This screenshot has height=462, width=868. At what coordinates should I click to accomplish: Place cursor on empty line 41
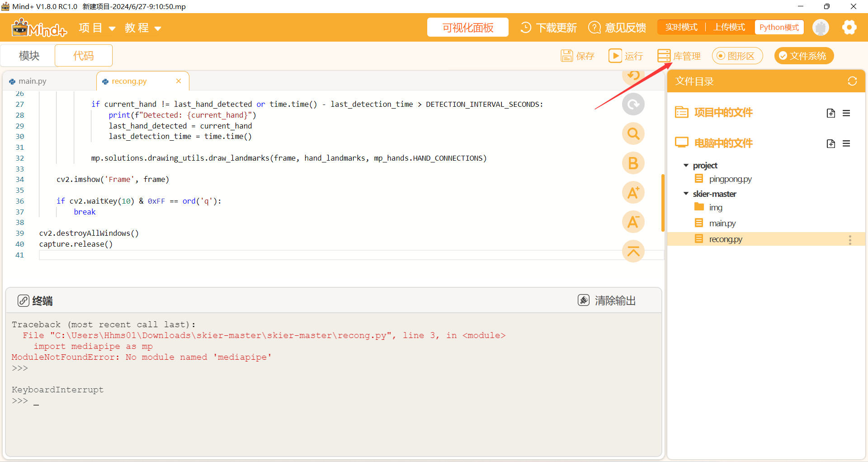pyautogui.click(x=351, y=255)
